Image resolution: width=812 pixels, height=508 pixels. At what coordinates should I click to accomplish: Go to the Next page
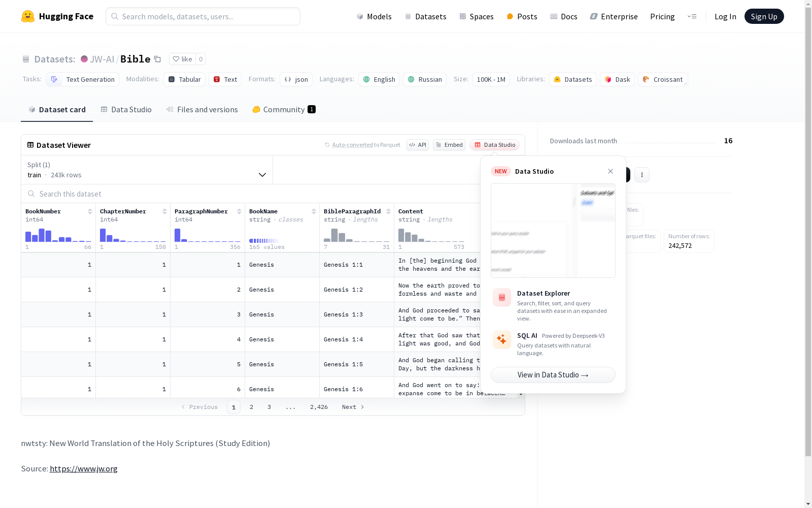click(353, 407)
